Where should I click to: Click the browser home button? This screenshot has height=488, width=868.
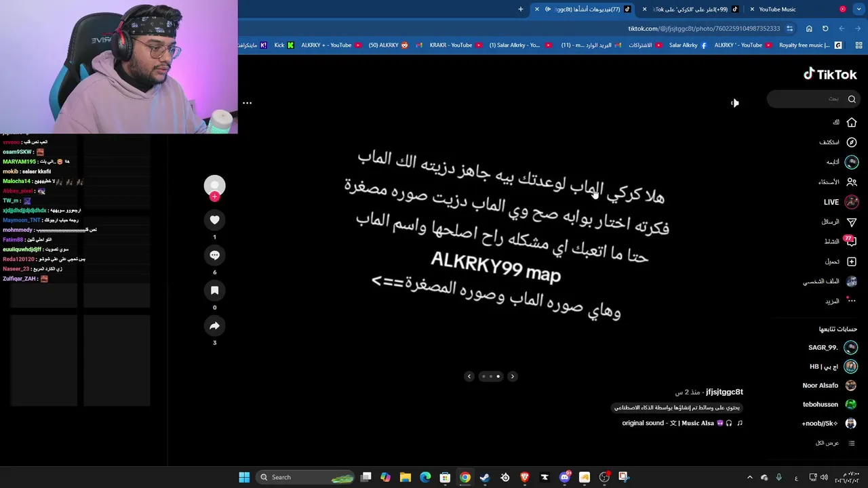click(x=809, y=28)
